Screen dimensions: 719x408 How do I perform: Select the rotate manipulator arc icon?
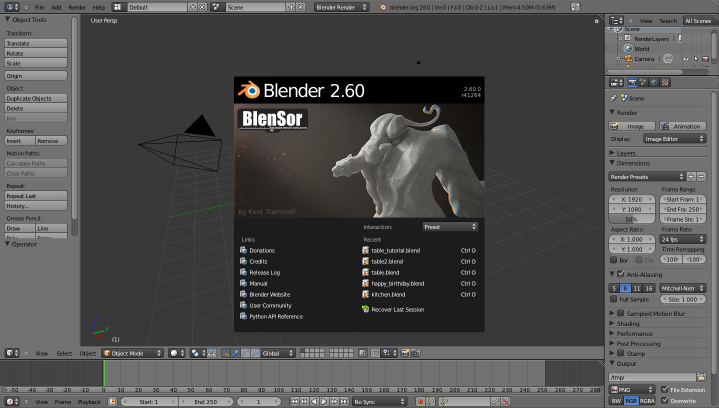pyautogui.click(x=246, y=353)
